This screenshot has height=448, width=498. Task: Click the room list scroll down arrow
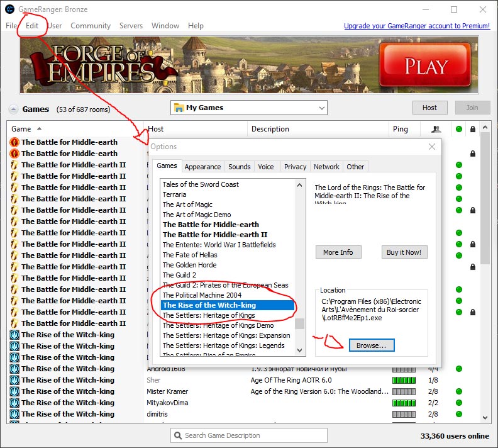pyautogui.click(x=485, y=418)
